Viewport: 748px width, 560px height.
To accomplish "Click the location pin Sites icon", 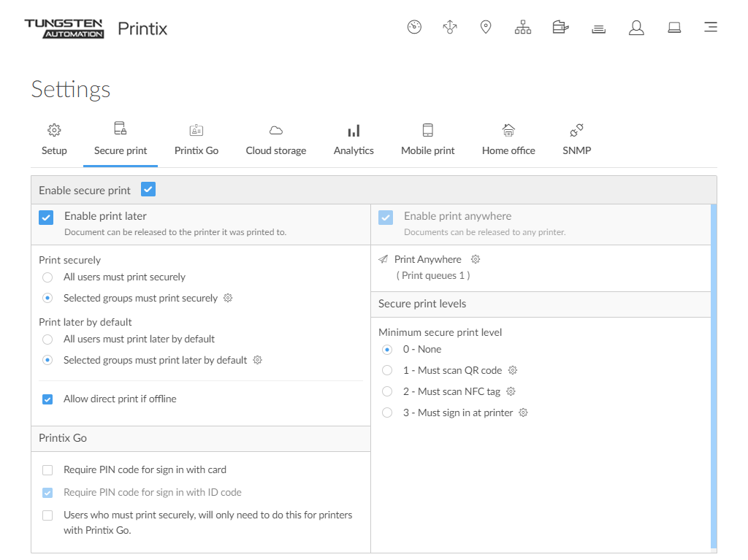I will point(486,28).
